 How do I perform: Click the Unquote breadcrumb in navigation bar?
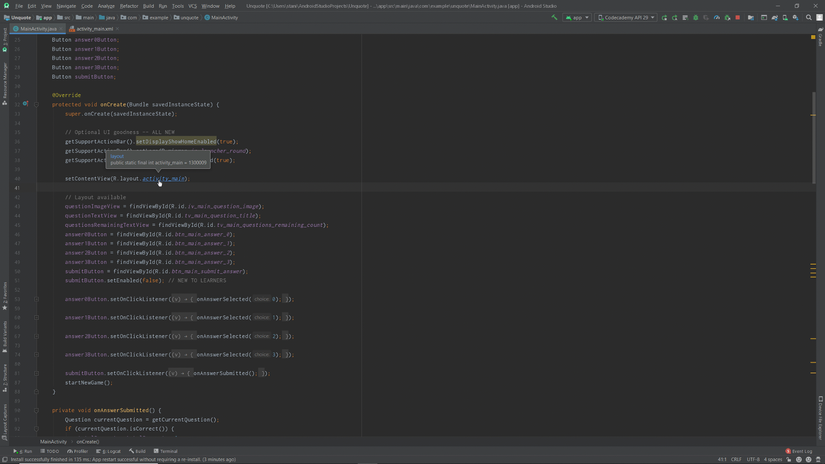coord(18,17)
